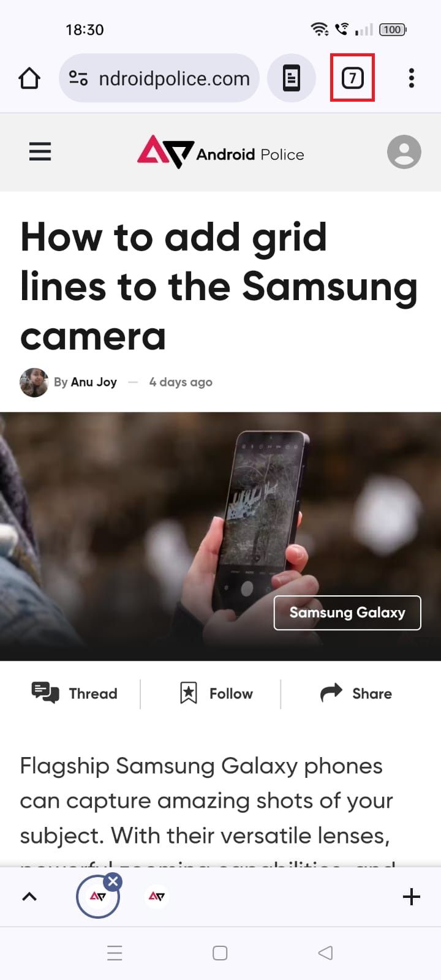Open reader mode page icon
This screenshot has width=441, height=980.
tap(292, 78)
